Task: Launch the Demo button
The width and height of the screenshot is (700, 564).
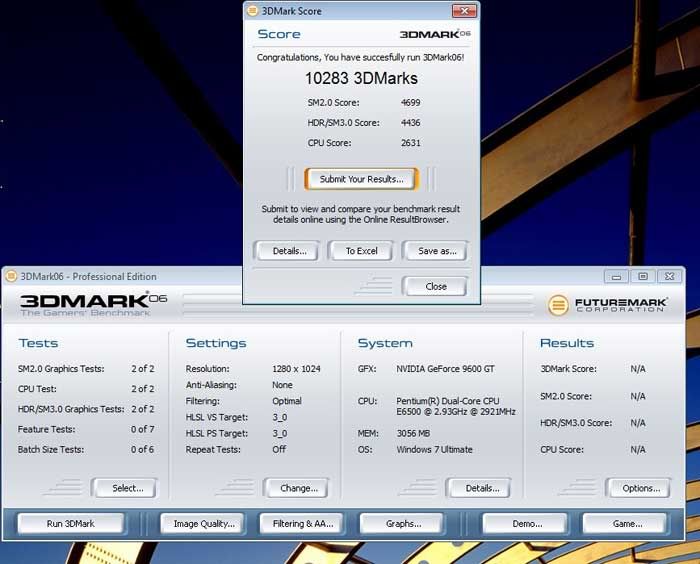Action: point(525,523)
